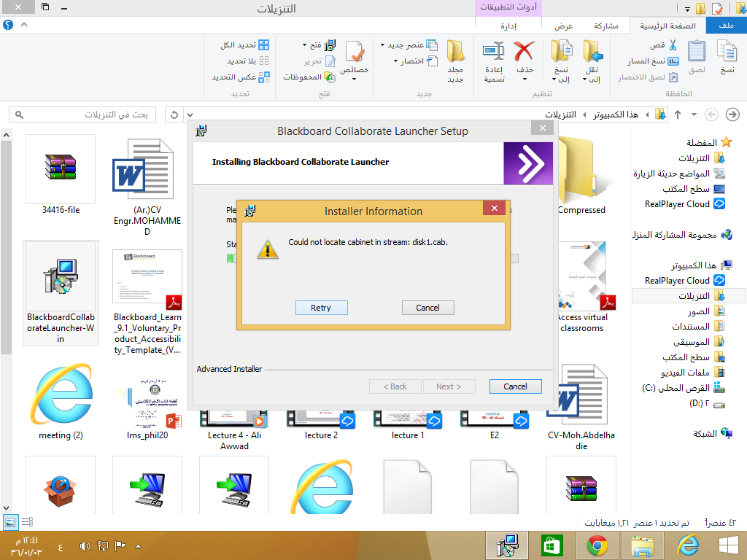Image resolution: width=747 pixels, height=560 pixels.
Task: Expand the delete (حذف) dropdown arrow
Action: [x=525, y=79]
